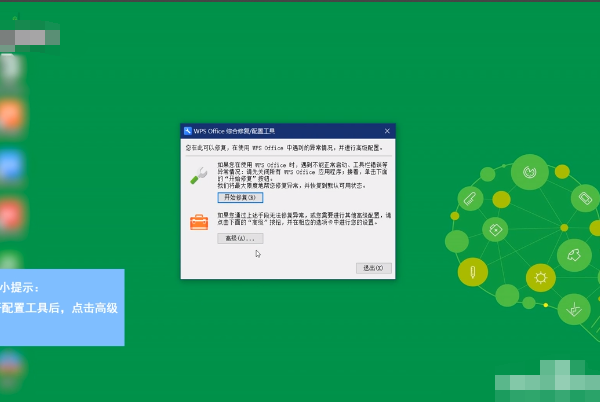Image resolution: width=600 pixels, height=402 pixels.
Task: Click the orange toolbox icon
Action: (199, 222)
